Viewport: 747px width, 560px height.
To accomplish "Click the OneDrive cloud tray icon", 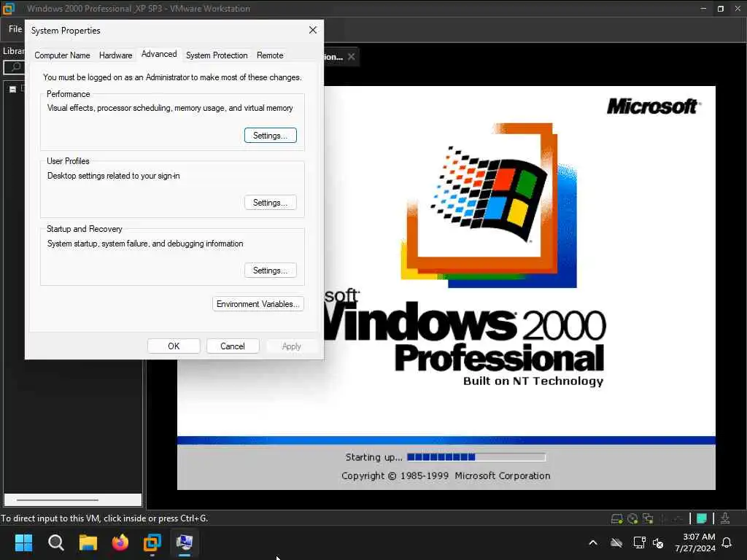I will 616,542.
